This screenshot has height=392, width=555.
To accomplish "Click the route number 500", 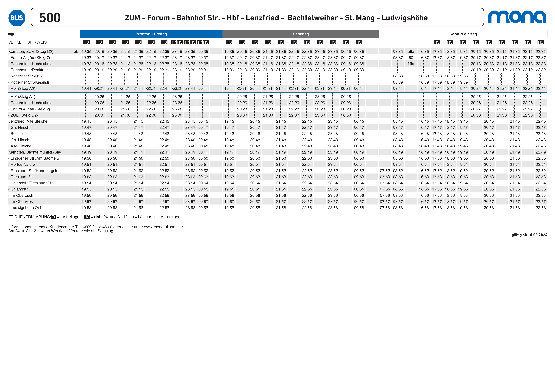I will coord(50,18).
